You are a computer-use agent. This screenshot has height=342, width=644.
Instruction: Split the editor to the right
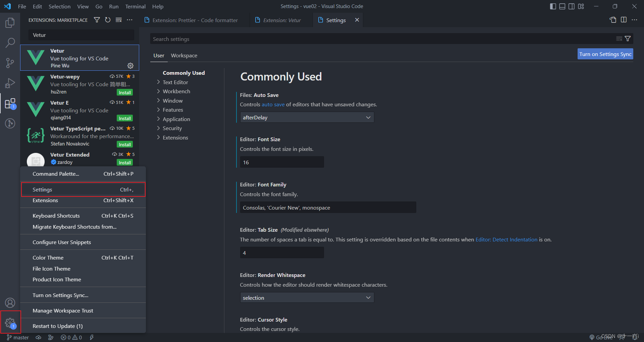[x=624, y=20]
